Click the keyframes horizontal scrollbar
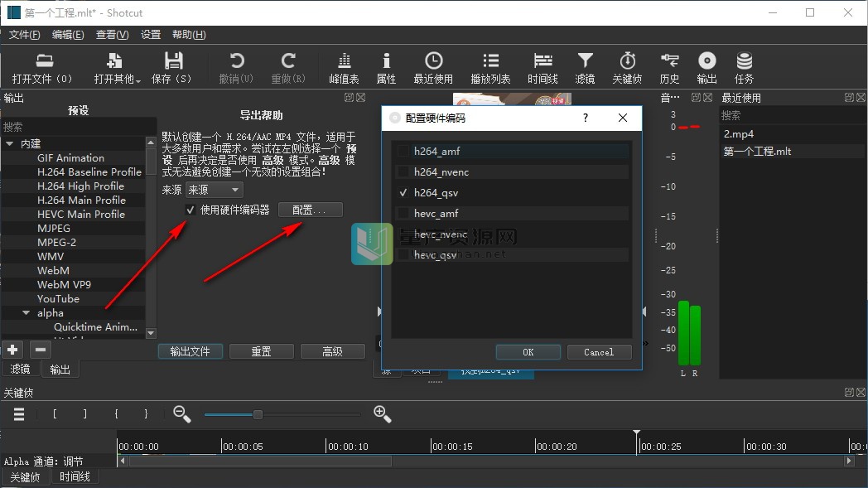This screenshot has height=488, width=868. 260,461
